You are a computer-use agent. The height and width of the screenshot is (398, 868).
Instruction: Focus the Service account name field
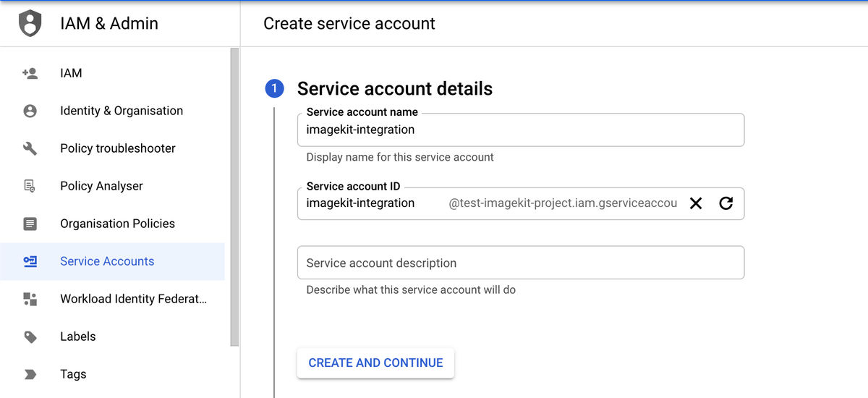520,130
